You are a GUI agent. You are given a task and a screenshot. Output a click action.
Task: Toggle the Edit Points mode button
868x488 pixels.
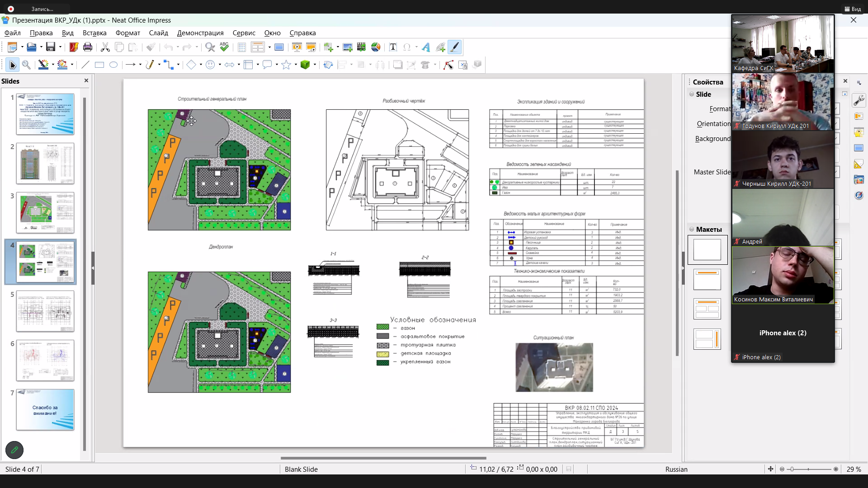448,65
